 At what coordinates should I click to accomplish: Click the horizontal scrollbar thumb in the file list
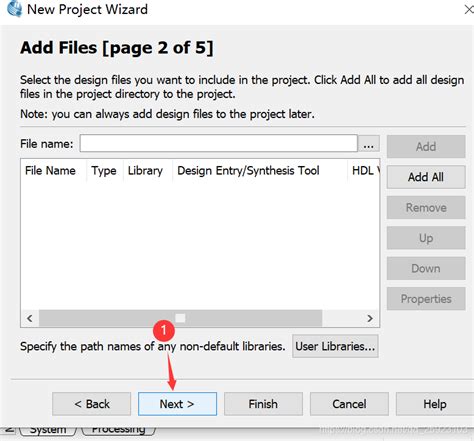[181, 318]
